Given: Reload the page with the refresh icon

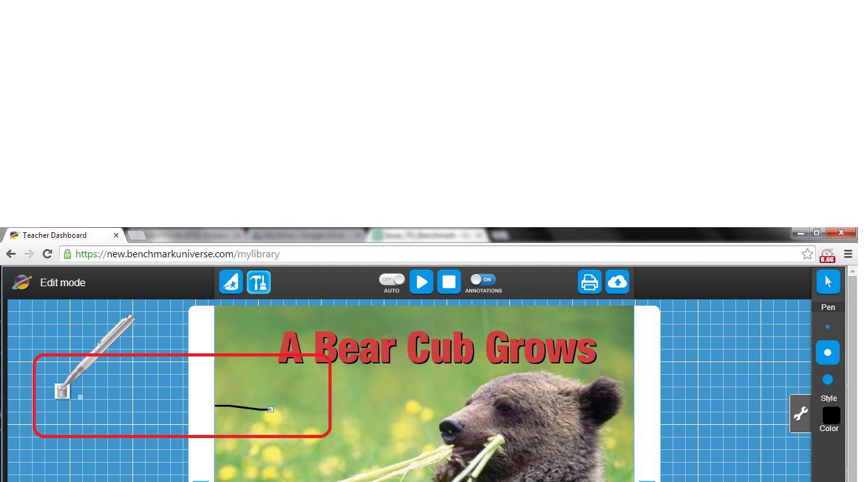Looking at the screenshot, I should pos(47,254).
